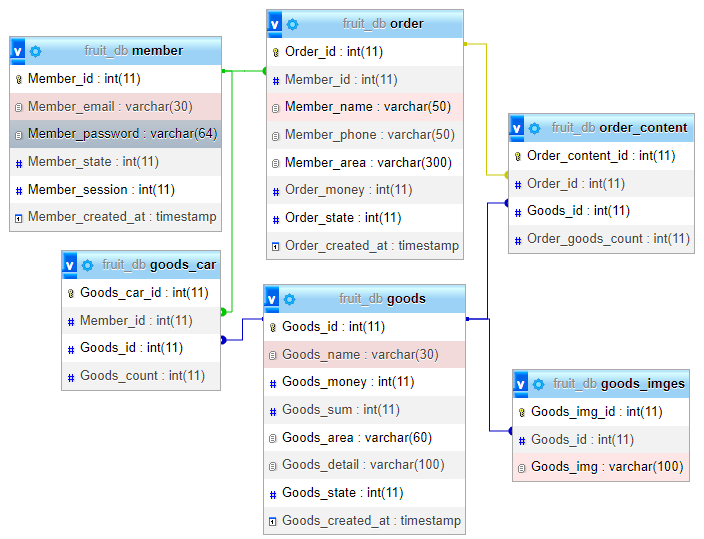
Task: Click blue relation endpoint at goods_car Goods_id
Action: point(223,340)
